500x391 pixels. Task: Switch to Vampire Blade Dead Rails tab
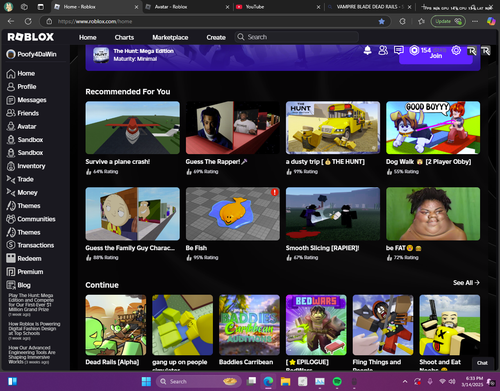369,7
